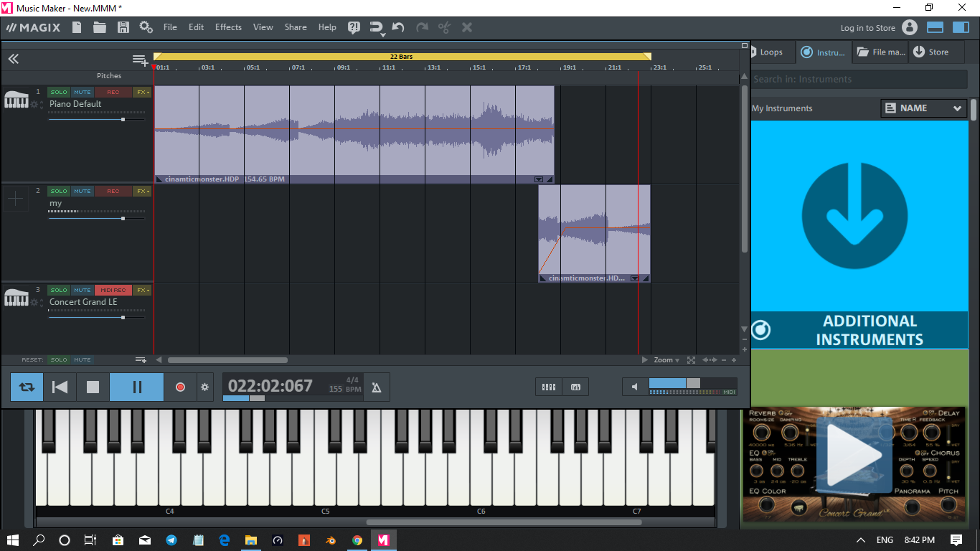
Task: Click Log in to Store
Action: click(868, 28)
